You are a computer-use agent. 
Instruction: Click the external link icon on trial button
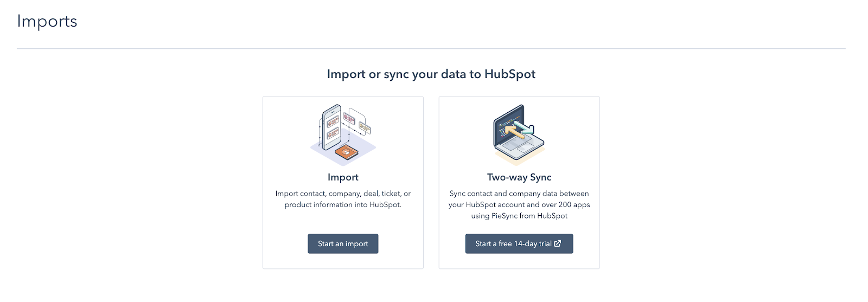coord(558,243)
